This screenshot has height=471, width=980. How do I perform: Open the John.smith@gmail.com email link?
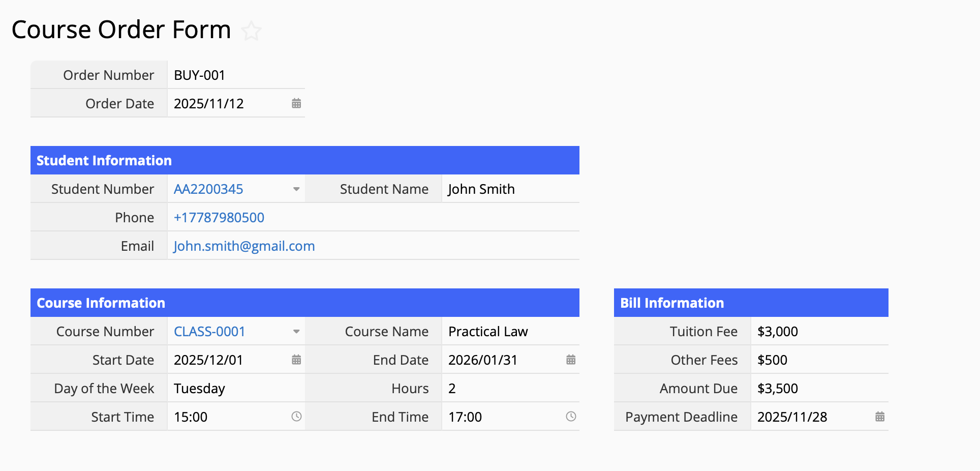coord(244,246)
